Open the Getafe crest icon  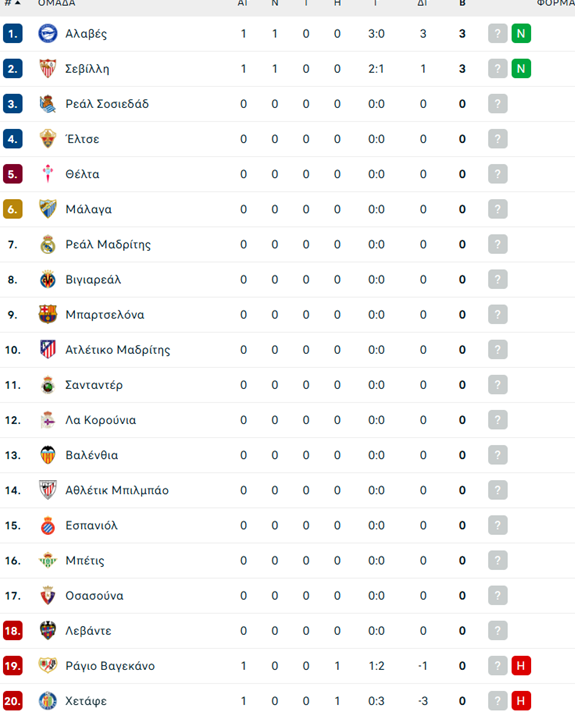point(48,701)
